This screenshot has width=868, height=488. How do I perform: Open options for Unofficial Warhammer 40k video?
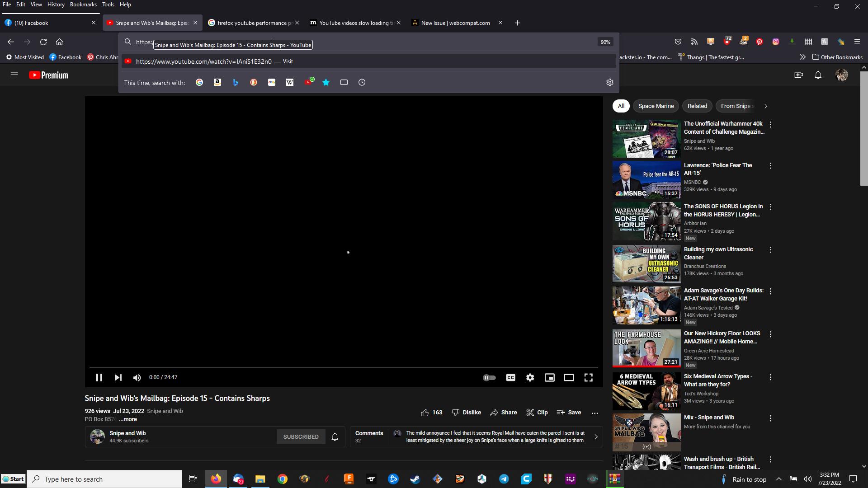coord(770,124)
